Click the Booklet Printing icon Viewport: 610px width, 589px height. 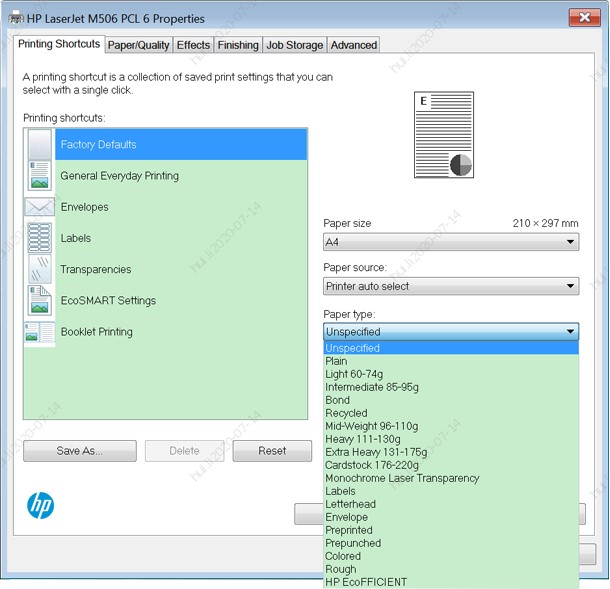coord(40,332)
